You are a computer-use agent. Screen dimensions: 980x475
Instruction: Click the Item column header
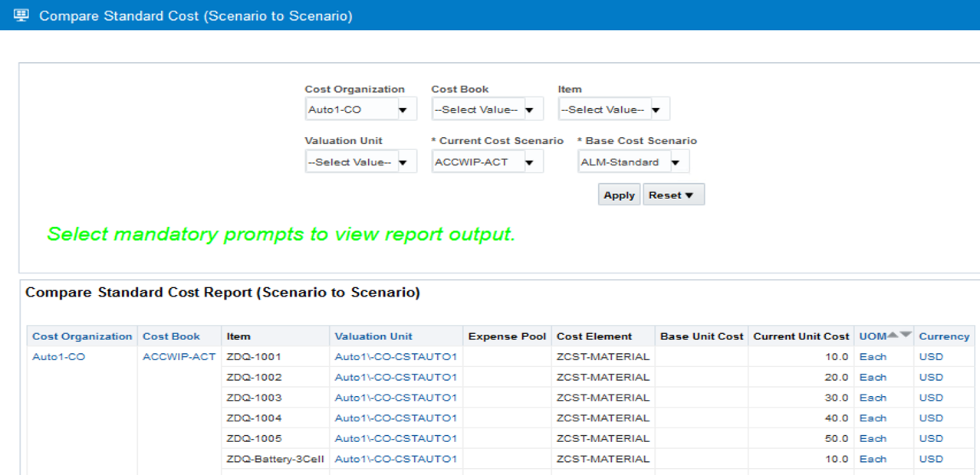tap(238, 336)
